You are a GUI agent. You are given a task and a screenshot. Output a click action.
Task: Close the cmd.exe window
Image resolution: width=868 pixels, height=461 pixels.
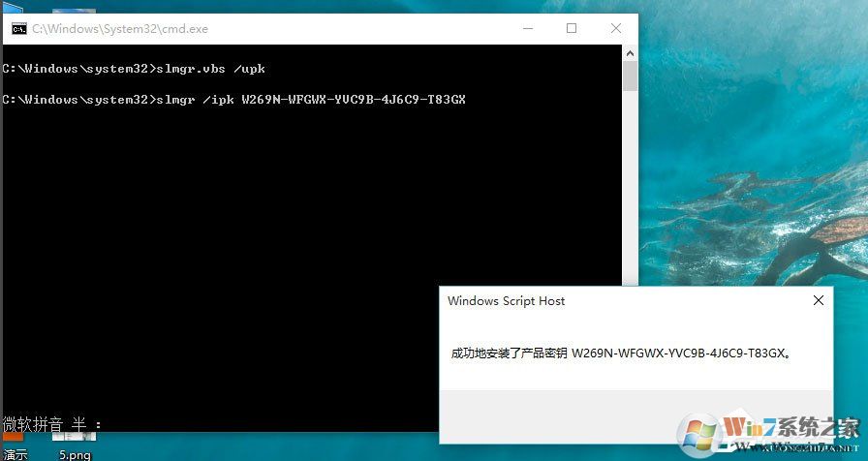(x=615, y=28)
